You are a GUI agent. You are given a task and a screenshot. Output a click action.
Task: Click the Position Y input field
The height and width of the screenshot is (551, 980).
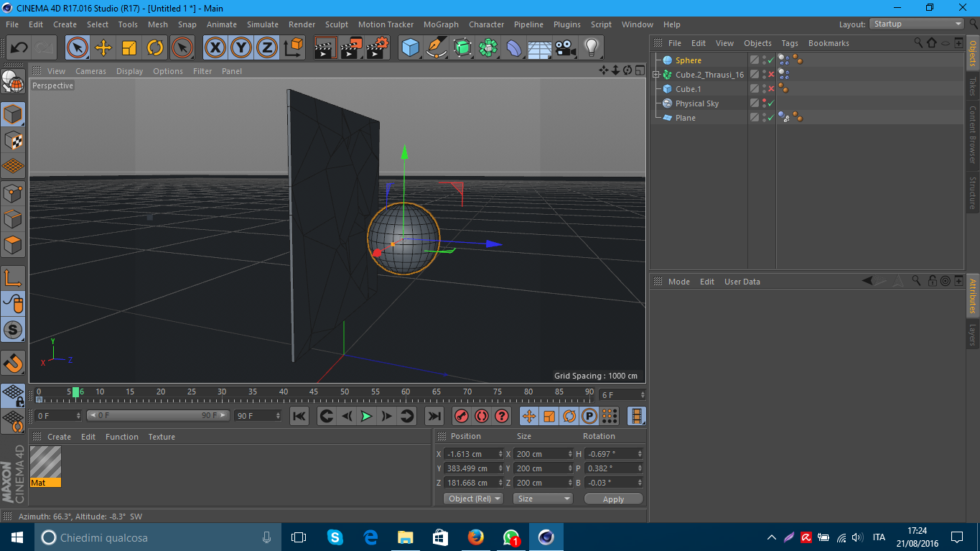point(470,468)
